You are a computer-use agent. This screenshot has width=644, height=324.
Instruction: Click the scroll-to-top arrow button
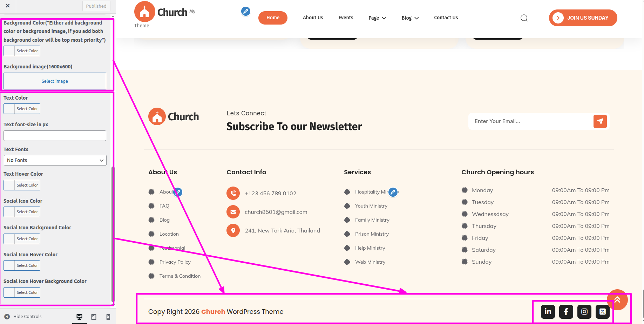(x=617, y=299)
